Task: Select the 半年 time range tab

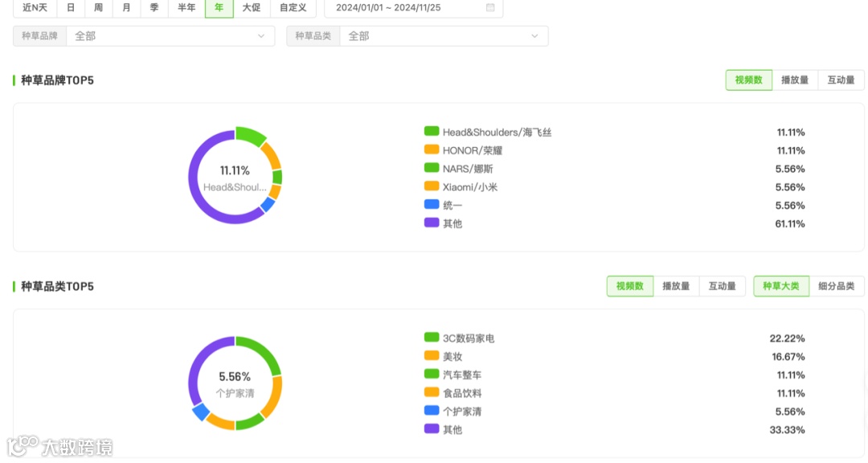Action: pos(186,8)
